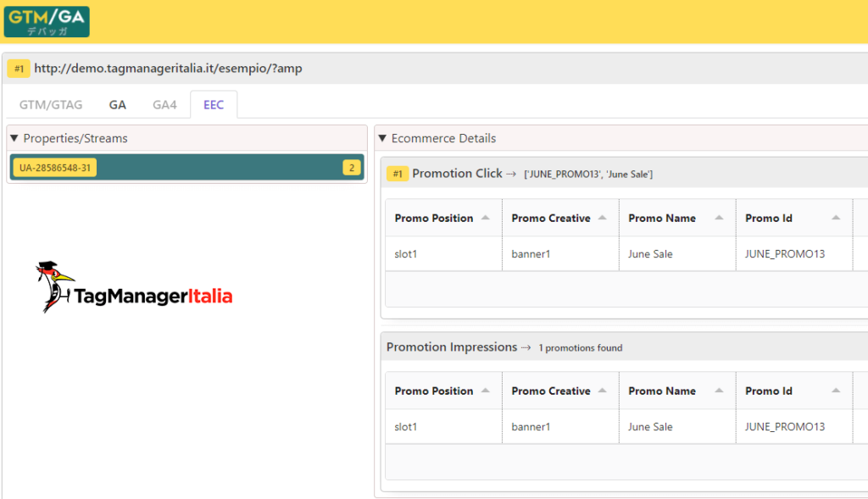Click the ['JUNE_PROMO13', 'June Sale'] text
Image resolution: width=868 pixels, height=499 pixels.
(588, 175)
